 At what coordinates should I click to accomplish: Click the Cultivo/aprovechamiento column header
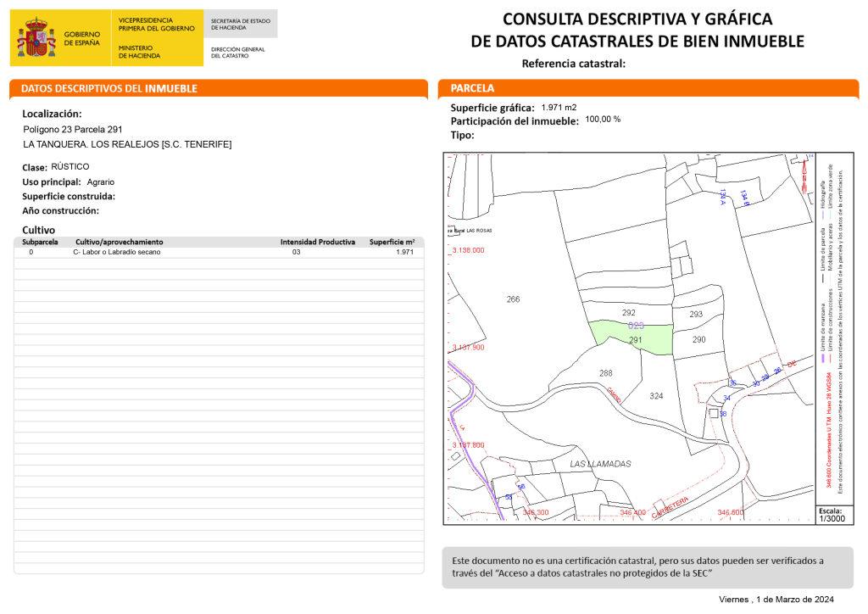[119, 242]
